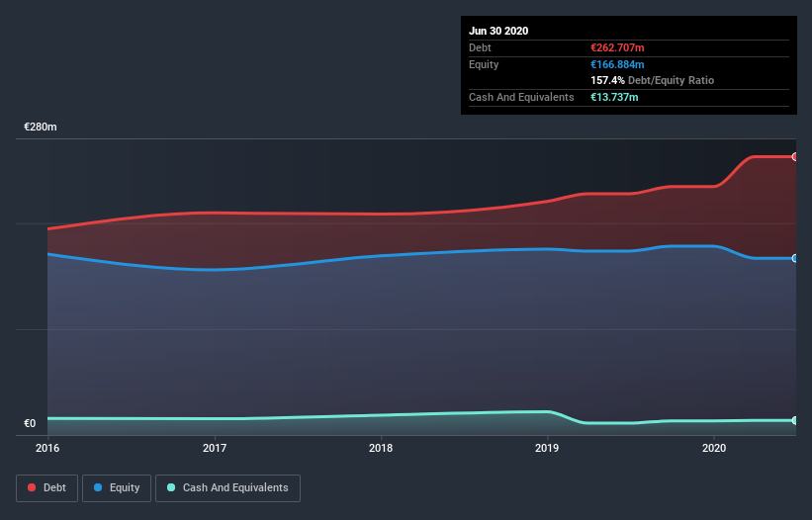Click the blue Equity data point marker
This screenshot has height=520, width=812.
[x=795, y=258]
